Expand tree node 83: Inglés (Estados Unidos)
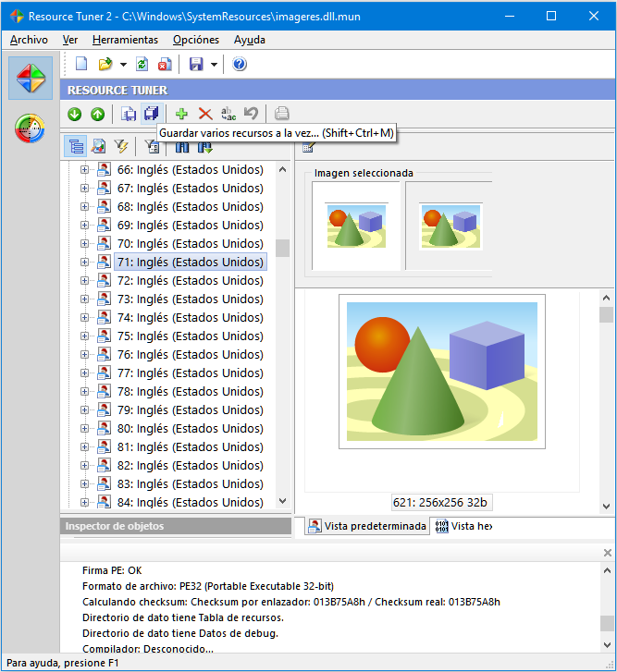The height and width of the screenshot is (672, 617). point(84,483)
